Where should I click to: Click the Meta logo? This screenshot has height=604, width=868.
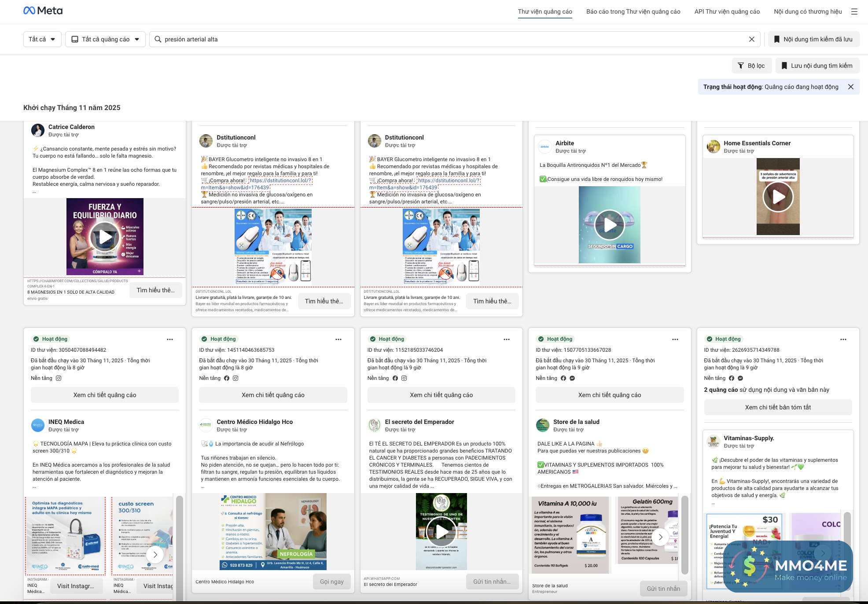43,11
